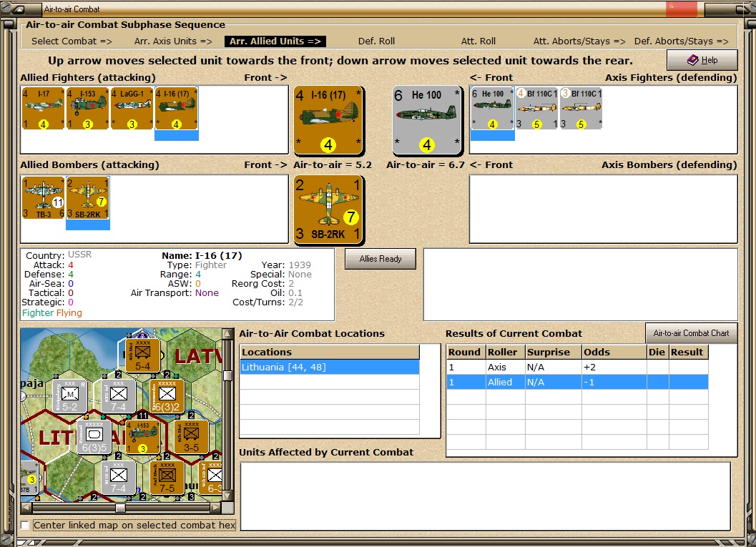Click the +2 odds cell
Image resolution: width=756 pixels, height=547 pixels.
(x=614, y=368)
